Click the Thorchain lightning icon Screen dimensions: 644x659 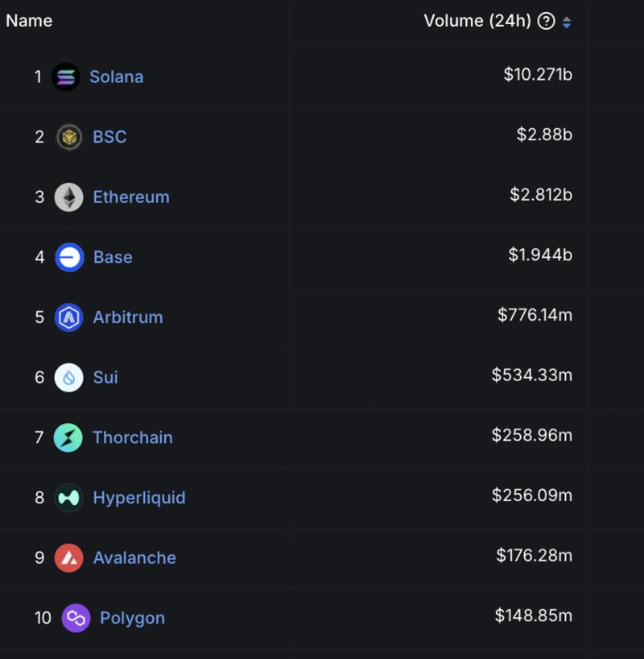[x=68, y=437]
